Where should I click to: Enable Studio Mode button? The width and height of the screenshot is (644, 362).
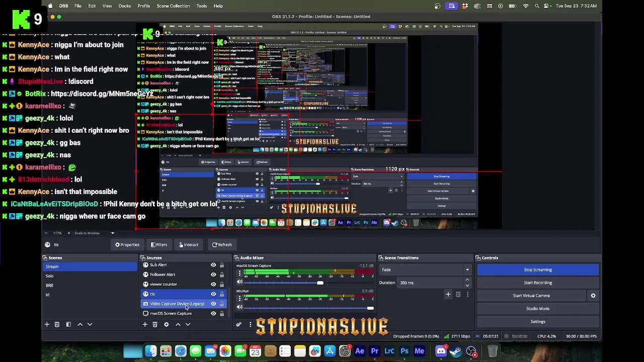pyautogui.click(x=538, y=309)
